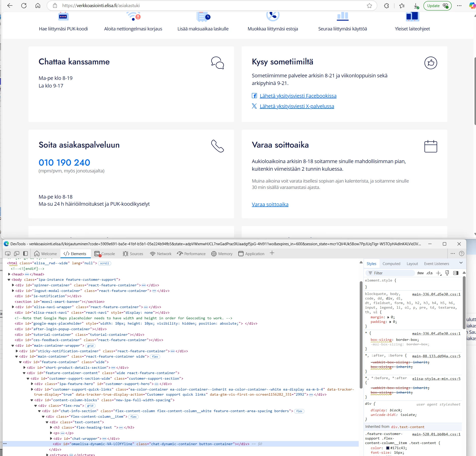Screen dimensions: 476x456
Task: Click Lähetä yksityisviesti Facebookissa link
Action: (298, 96)
